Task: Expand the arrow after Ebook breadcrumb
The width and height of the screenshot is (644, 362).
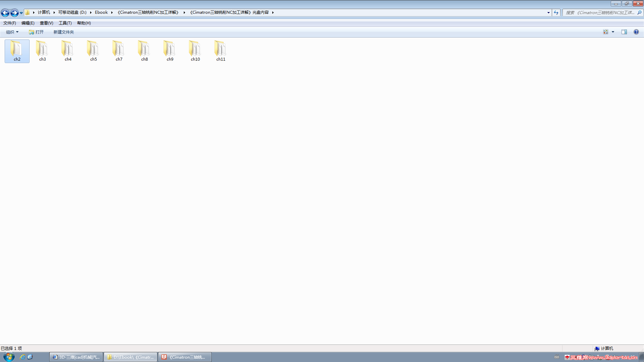Action: (112, 12)
